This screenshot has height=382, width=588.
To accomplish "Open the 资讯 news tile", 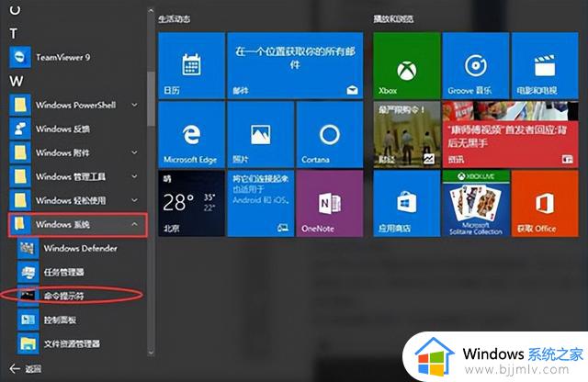I will point(511,135).
